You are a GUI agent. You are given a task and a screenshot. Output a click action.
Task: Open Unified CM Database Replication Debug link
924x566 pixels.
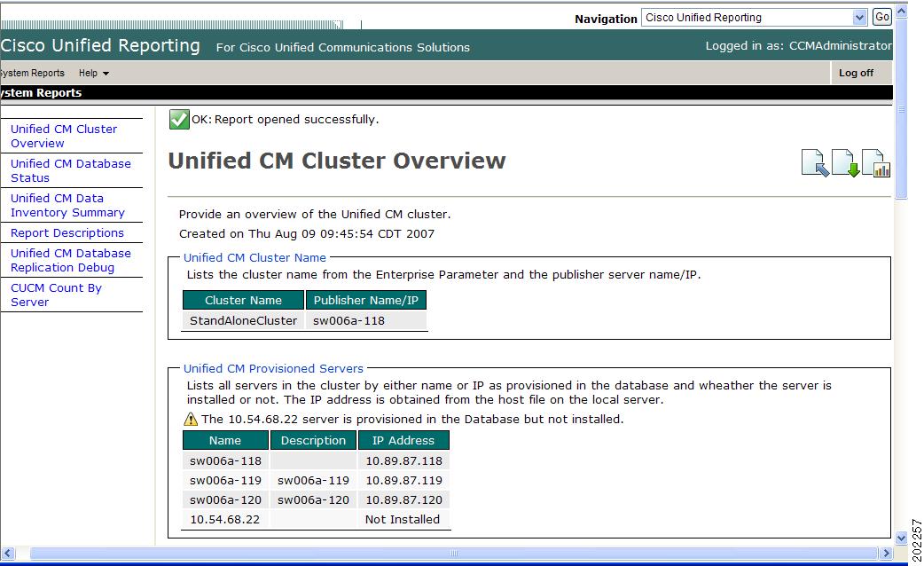(71, 260)
